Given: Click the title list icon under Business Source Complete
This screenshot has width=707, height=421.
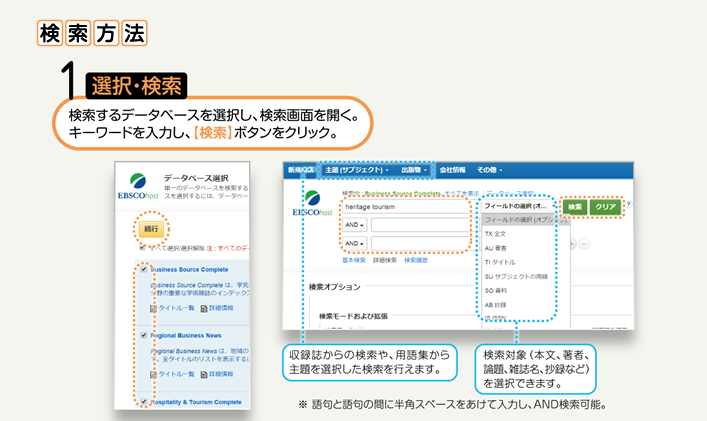Looking at the screenshot, I should coord(153,308).
